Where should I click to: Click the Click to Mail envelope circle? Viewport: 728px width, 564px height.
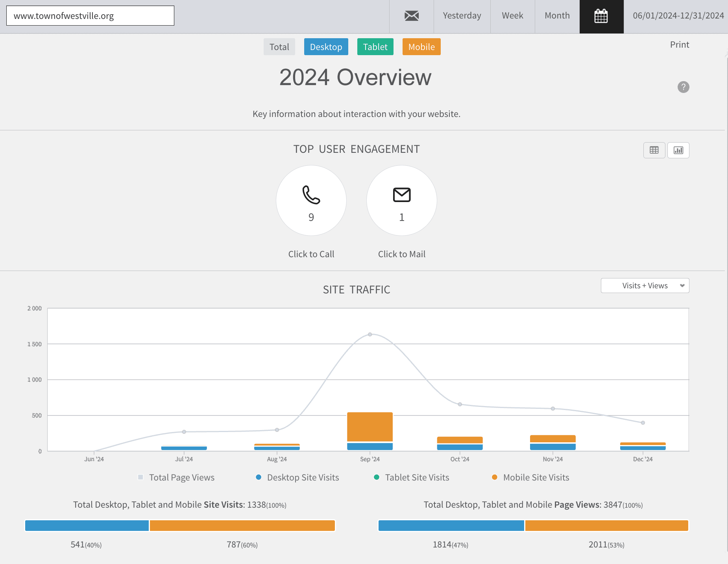(x=401, y=200)
